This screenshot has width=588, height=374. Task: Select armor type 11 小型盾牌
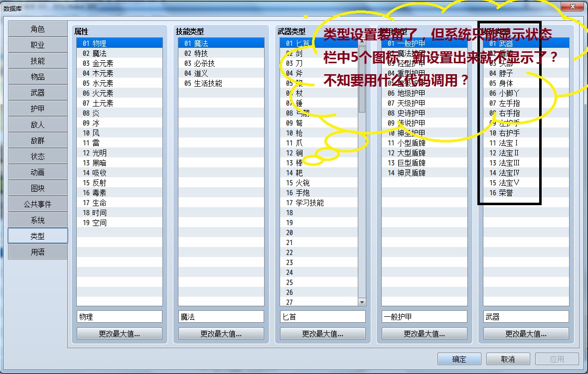tap(425, 143)
